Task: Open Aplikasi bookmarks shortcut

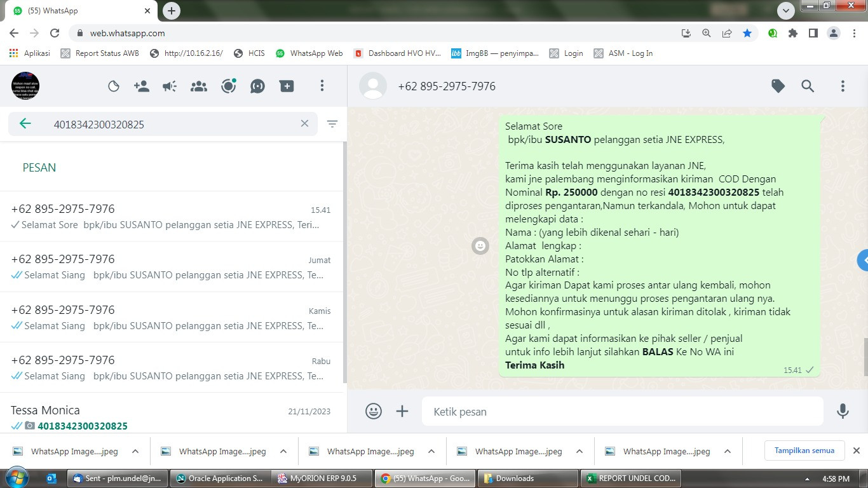Action: (x=30, y=53)
